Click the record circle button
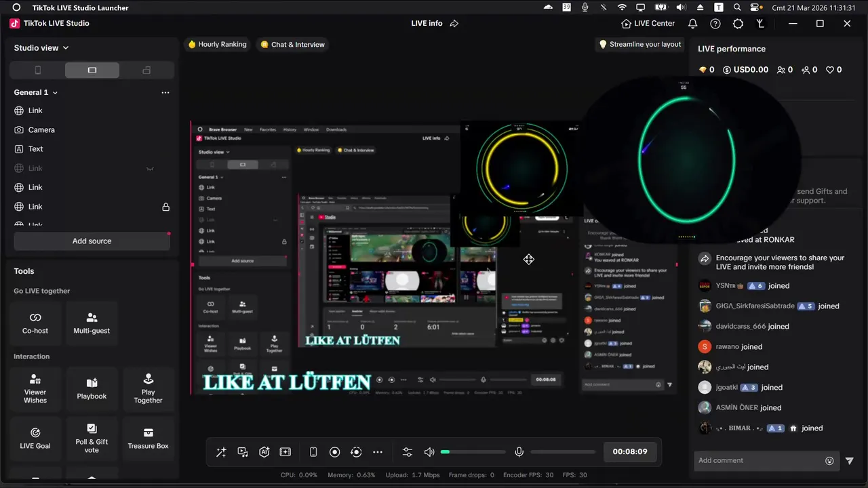Screen dimensions: 868x488 334,452
